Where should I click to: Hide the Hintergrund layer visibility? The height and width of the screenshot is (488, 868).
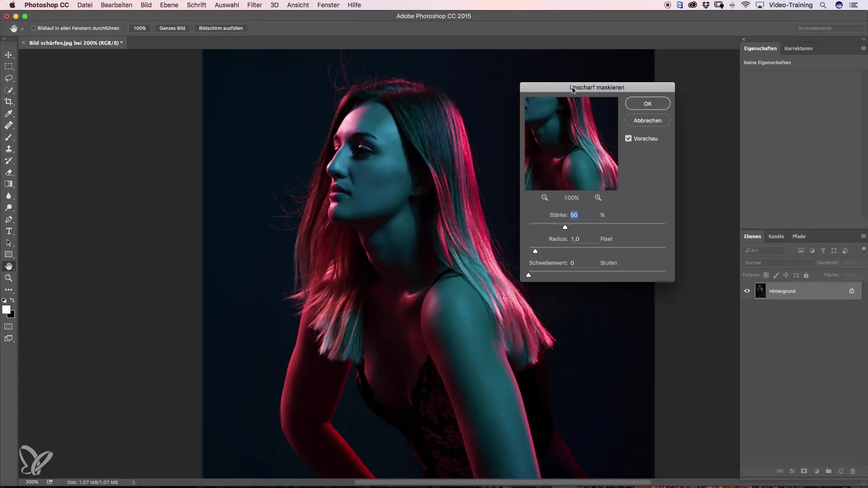747,291
